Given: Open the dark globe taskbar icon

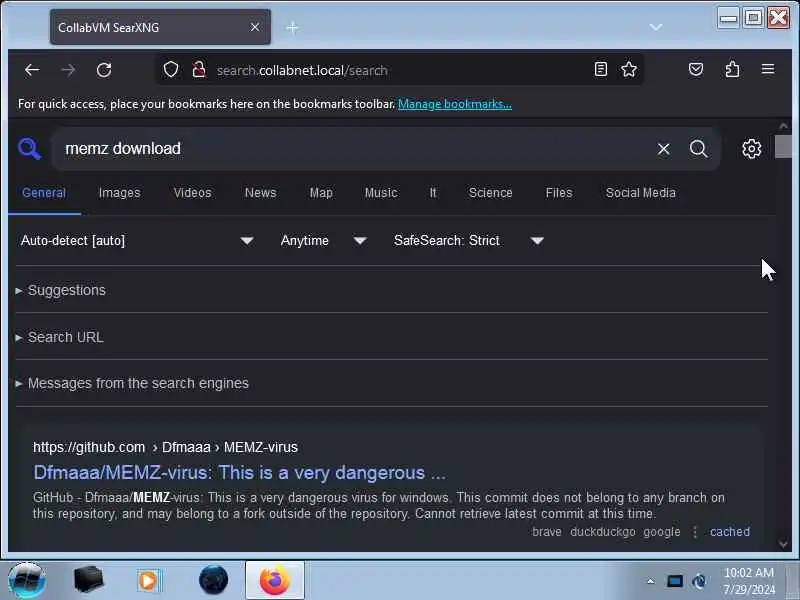Looking at the screenshot, I should click(213, 580).
